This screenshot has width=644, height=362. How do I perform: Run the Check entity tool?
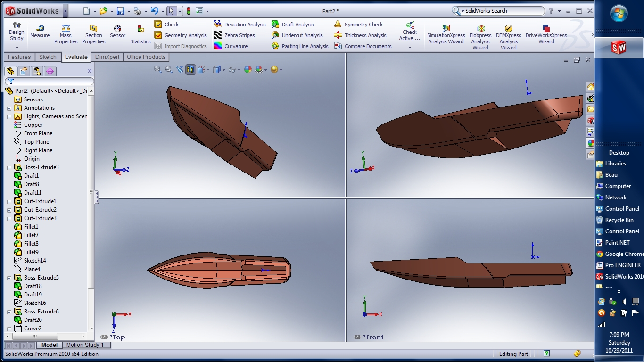(166, 25)
